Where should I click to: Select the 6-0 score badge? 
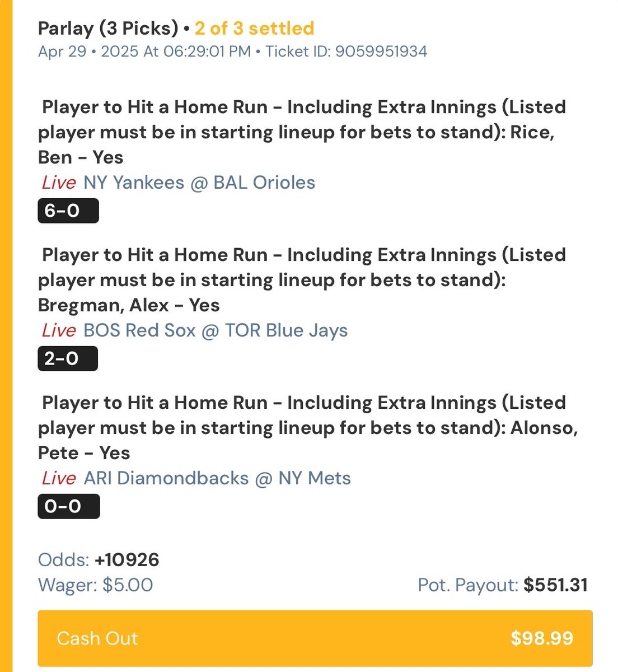coord(68,211)
